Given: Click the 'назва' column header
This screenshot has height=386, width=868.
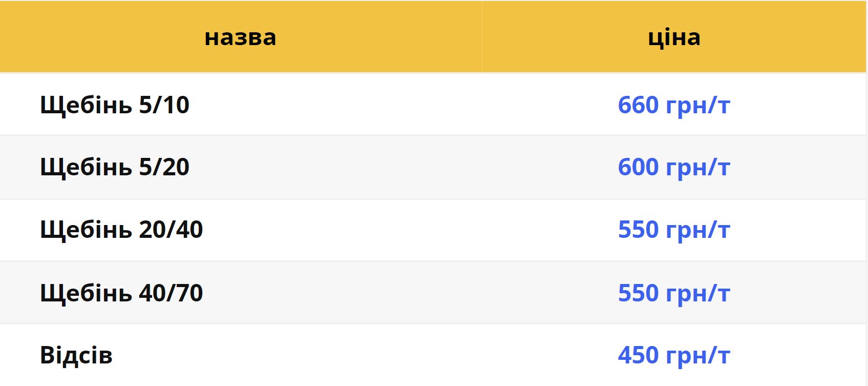Looking at the screenshot, I should 240,37.
